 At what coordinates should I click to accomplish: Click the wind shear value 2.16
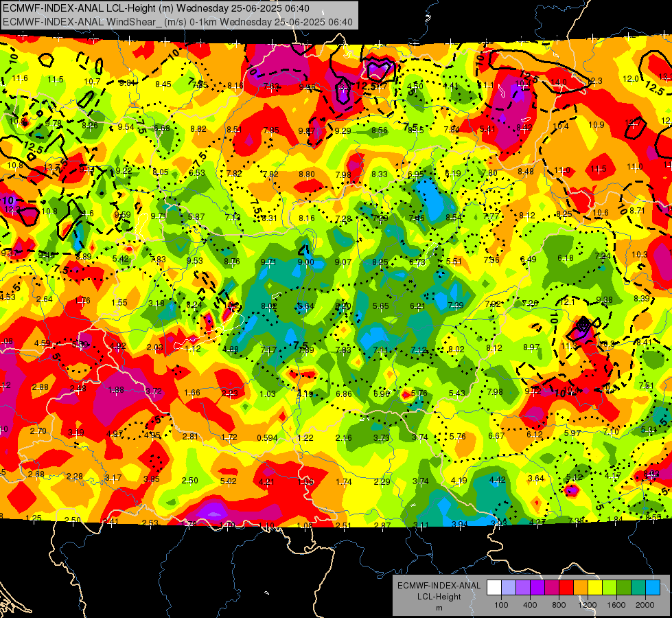coord(343,438)
